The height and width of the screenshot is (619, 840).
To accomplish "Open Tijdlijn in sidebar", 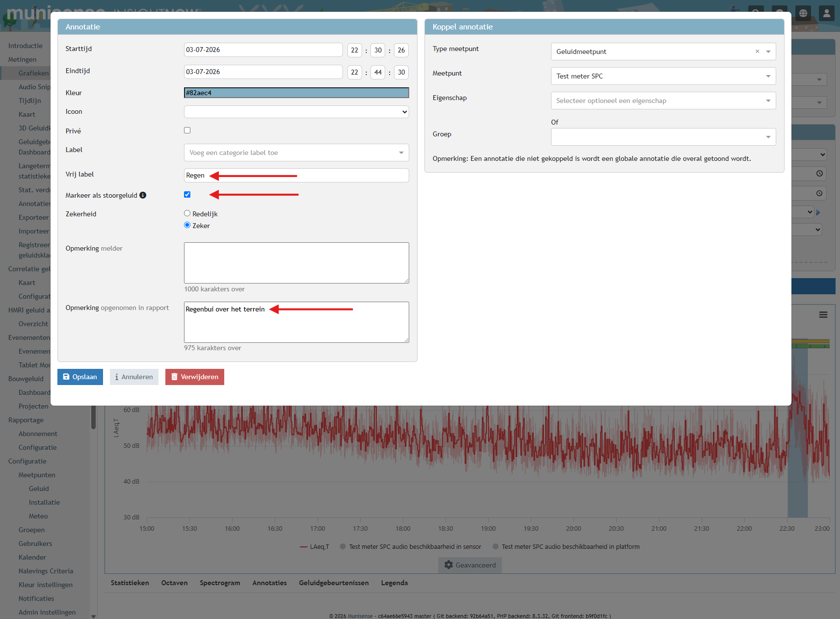I will [x=30, y=101].
